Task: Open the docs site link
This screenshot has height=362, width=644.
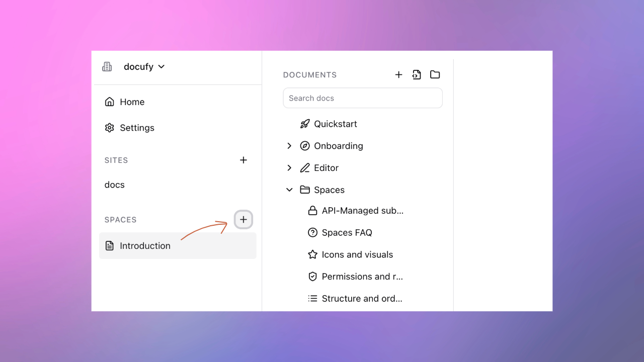Action: coord(115,185)
